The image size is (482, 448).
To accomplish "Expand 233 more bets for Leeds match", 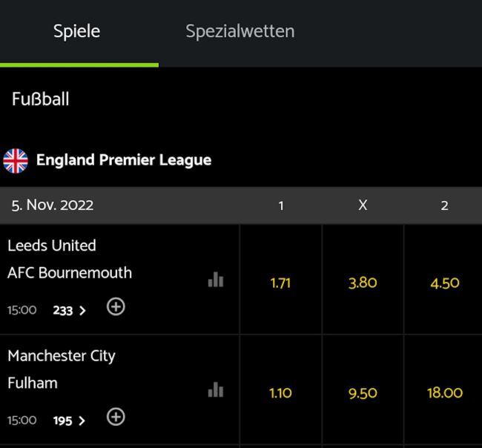I will tap(69, 311).
